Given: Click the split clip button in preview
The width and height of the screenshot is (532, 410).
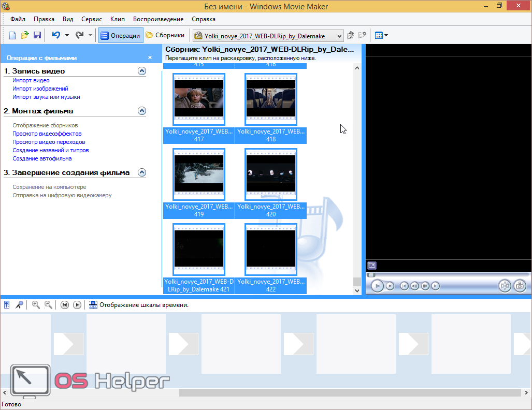Looking at the screenshot, I should pyautogui.click(x=505, y=286).
